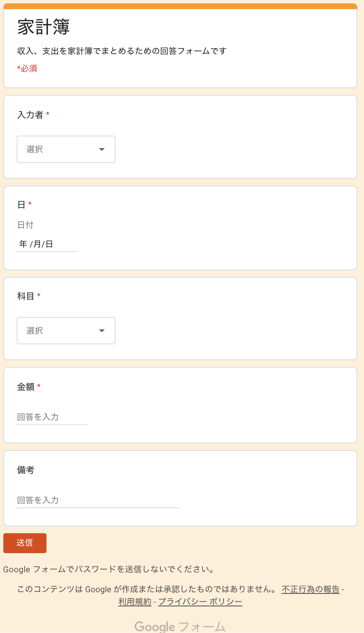Screen dimensions: 364x633
Task: Click the dropdown arrow beside 科目 選択
Action: click(101, 331)
